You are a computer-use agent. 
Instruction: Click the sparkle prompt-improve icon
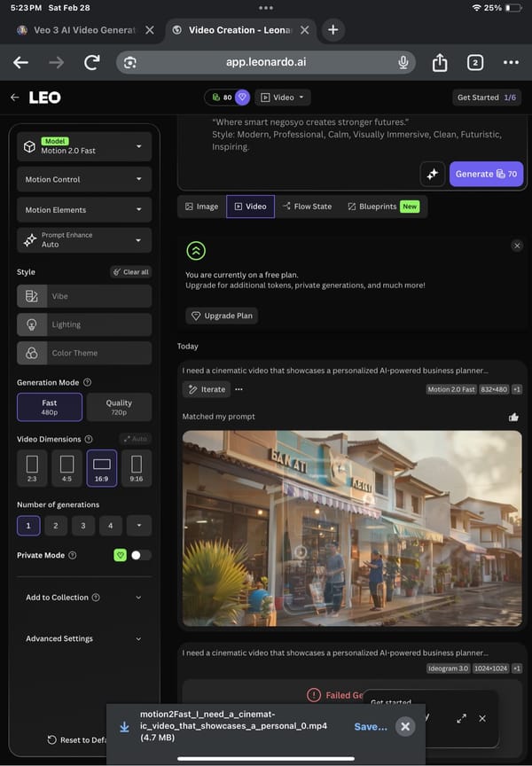tap(432, 174)
